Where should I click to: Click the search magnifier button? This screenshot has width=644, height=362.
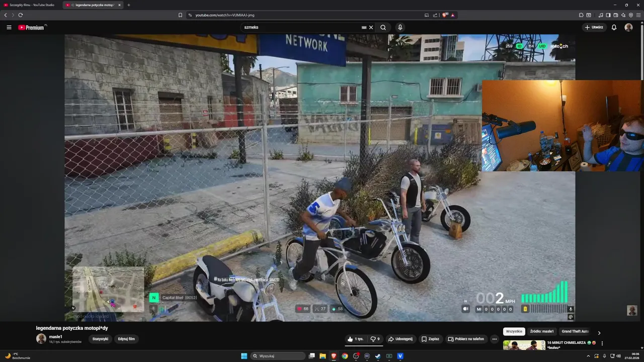pyautogui.click(x=383, y=27)
